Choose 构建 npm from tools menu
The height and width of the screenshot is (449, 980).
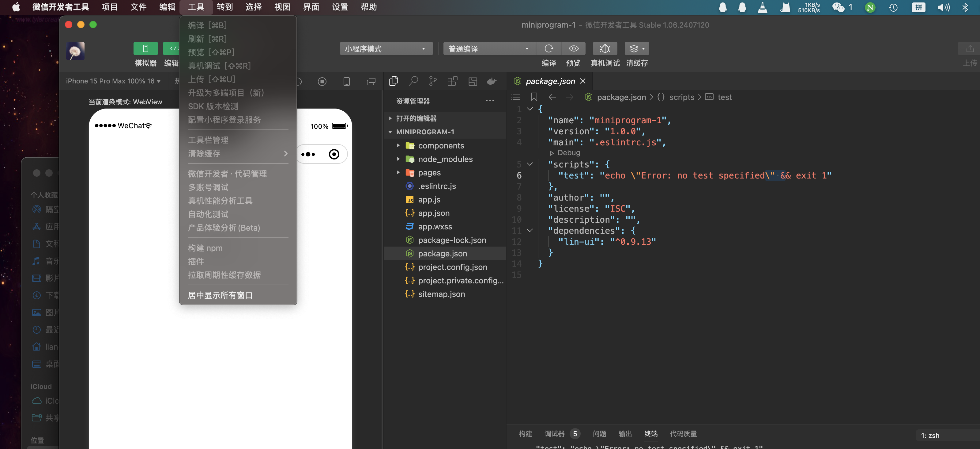point(205,248)
